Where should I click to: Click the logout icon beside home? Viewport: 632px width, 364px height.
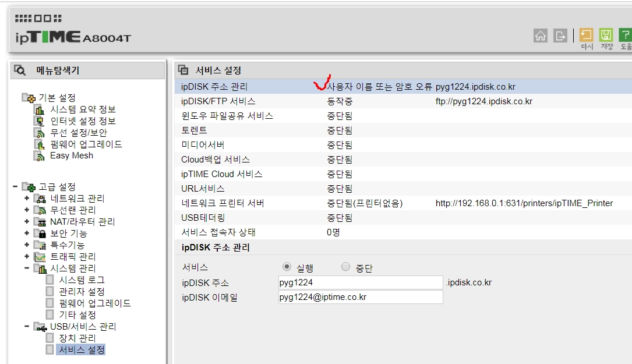(x=560, y=36)
